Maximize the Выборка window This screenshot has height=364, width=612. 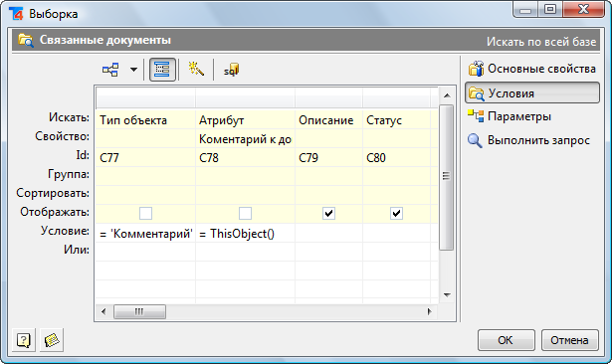click(550, 9)
